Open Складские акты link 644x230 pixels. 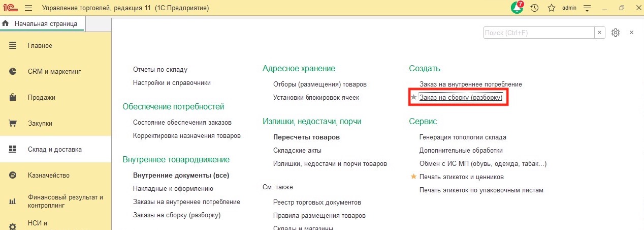[x=297, y=151]
